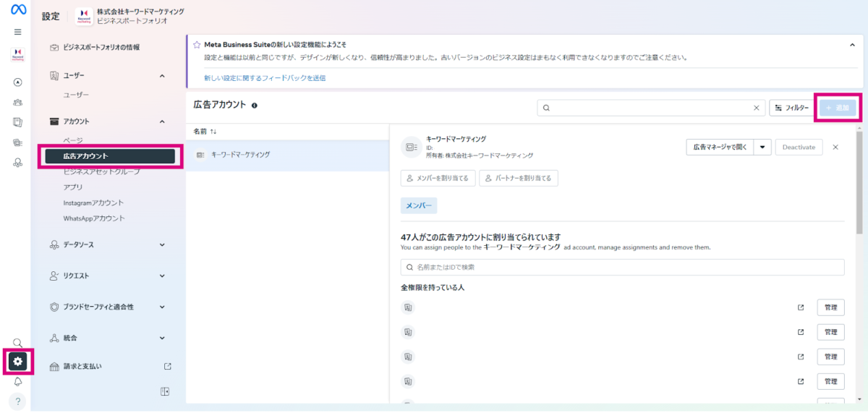Collapse the settings navigation panel icon
Image resolution: width=868 pixels, height=413 pixels.
tap(165, 392)
